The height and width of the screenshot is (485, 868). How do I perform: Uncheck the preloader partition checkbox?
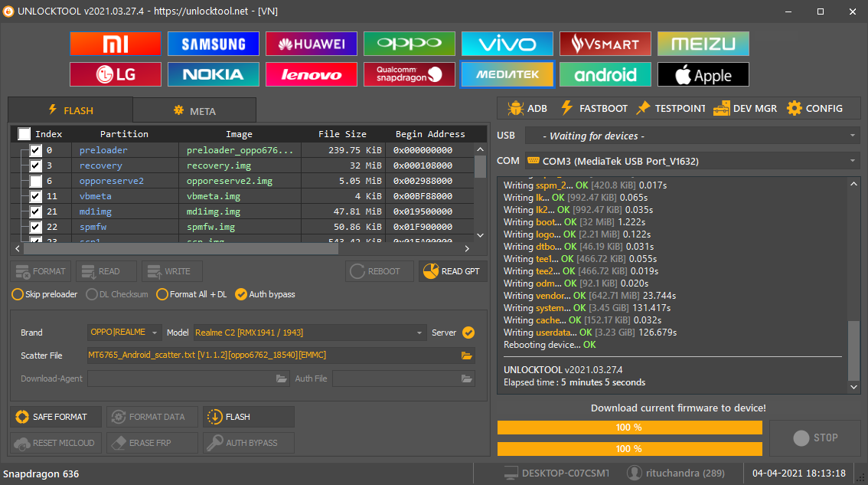pyautogui.click(x=35, y=150)
